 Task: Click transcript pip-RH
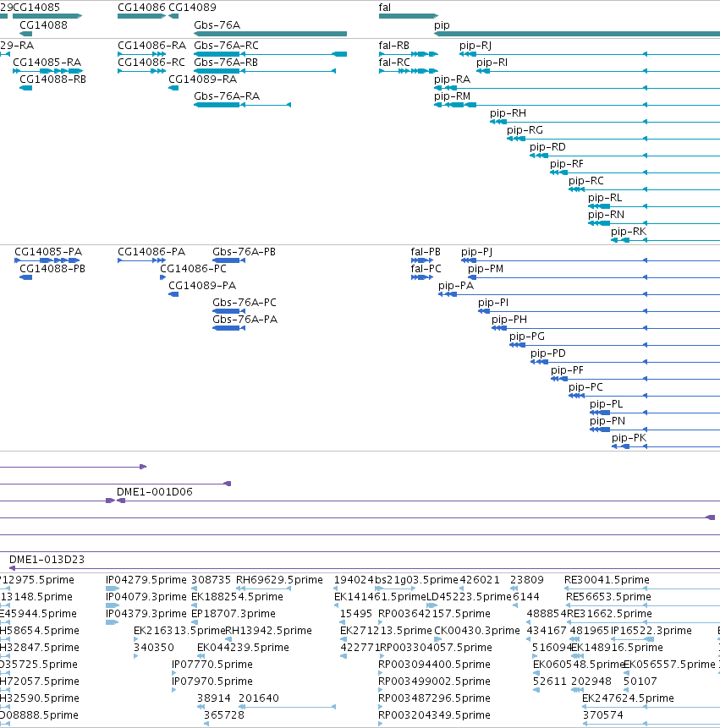(x=605, y=122)
